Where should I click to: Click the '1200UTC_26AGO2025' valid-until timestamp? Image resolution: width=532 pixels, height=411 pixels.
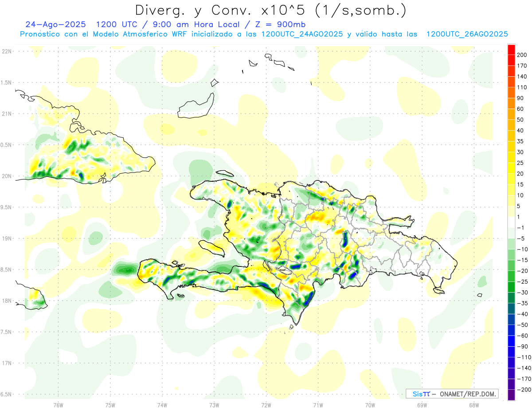tap(467, 34)
